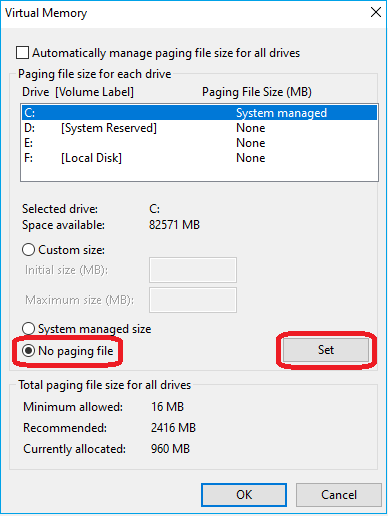Click the Minimum allowed 16 MB value

tap(167, 407)
